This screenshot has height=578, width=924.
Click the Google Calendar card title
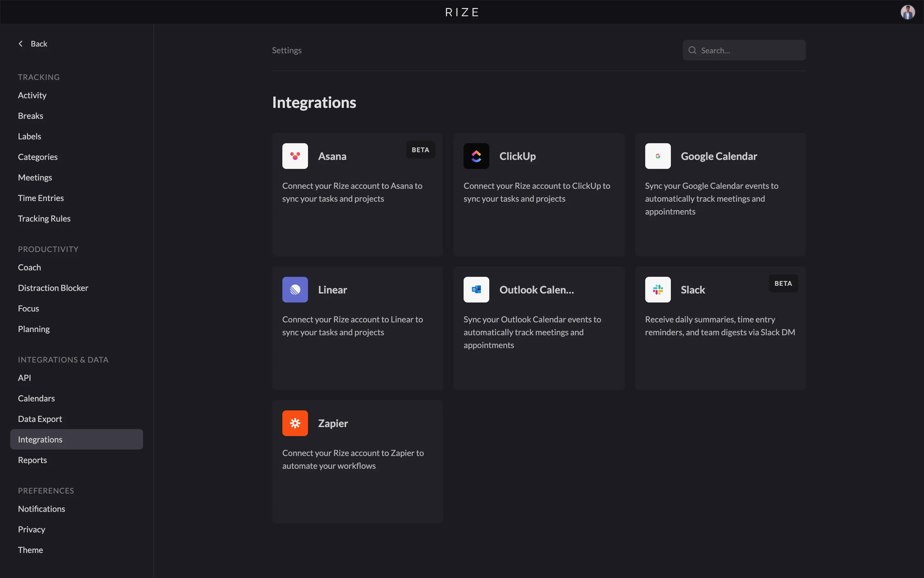point(719,156)
